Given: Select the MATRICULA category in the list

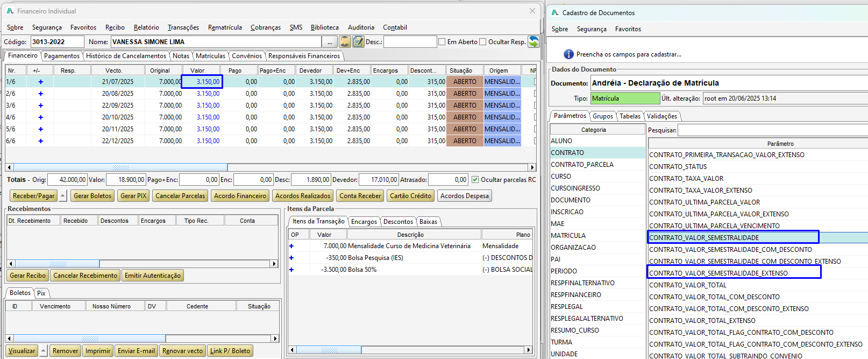Looking at the screenshot, I should click(x=568, y=236).
